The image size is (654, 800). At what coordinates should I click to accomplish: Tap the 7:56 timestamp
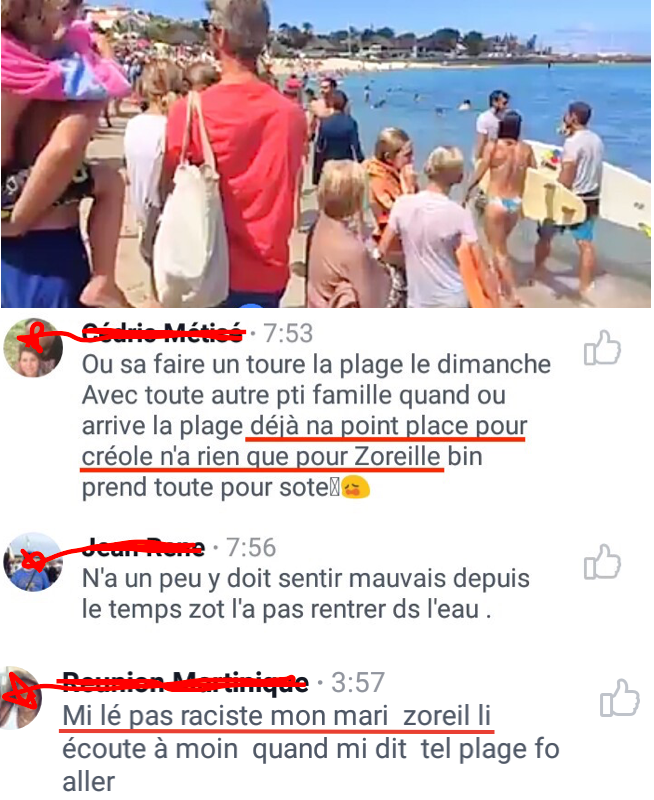[x=251, y=548]
